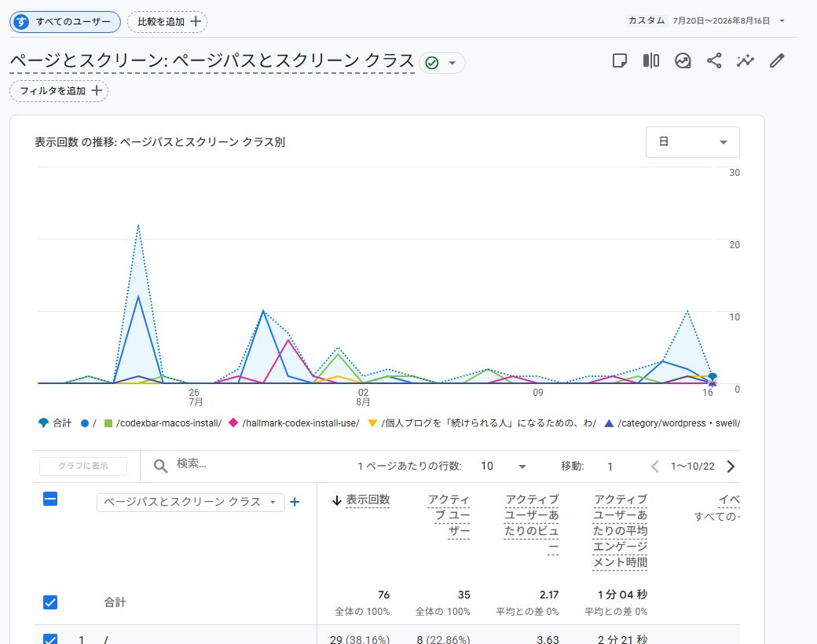This screenshot has width=817, height=644.
Task: Click the カスタム date label
Action: pyautogui.click(x=646, y=20)
